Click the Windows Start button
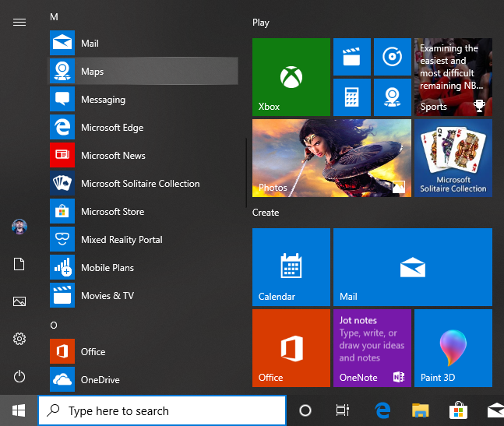The height and width of the screenshot is (426, 504). click(x=19, y=410)
